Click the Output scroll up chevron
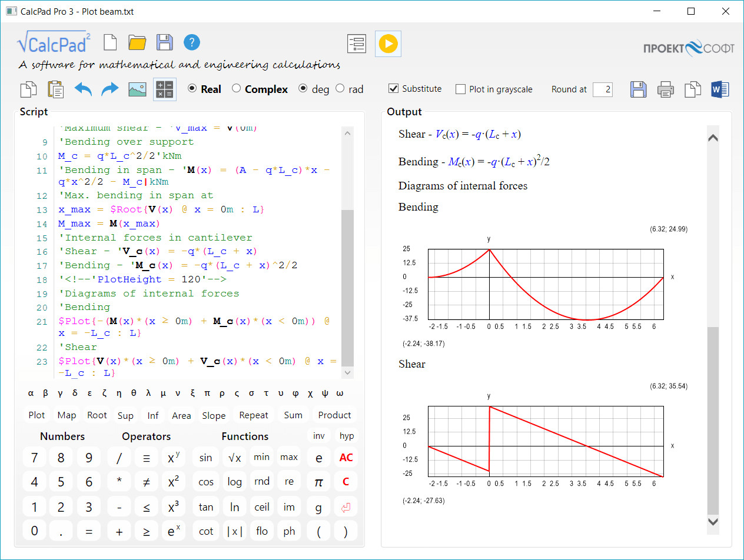The image size is (744, 560). pos(713,138)
